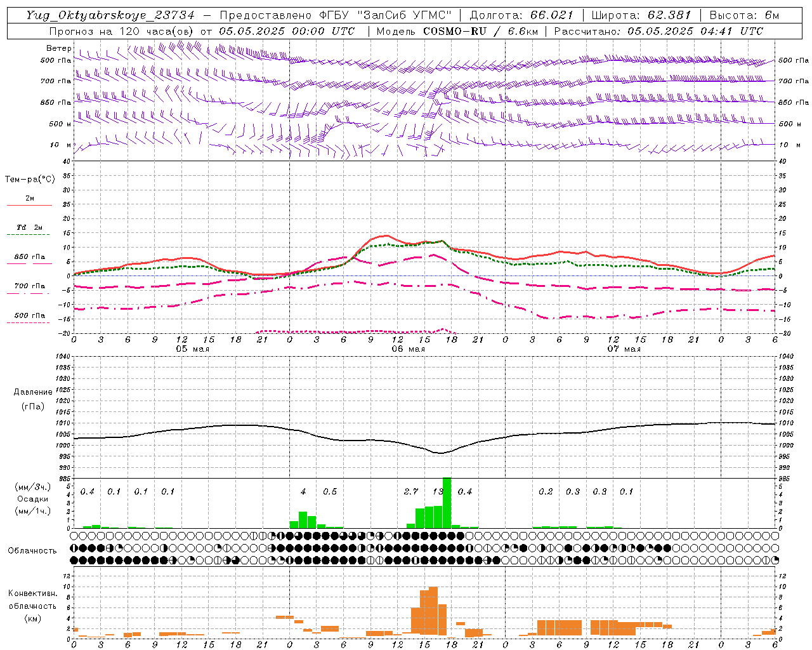The image size is (812, 650).
Task: Click the 'Высота: 6м' elevation value
Action: tap(743, 15)
